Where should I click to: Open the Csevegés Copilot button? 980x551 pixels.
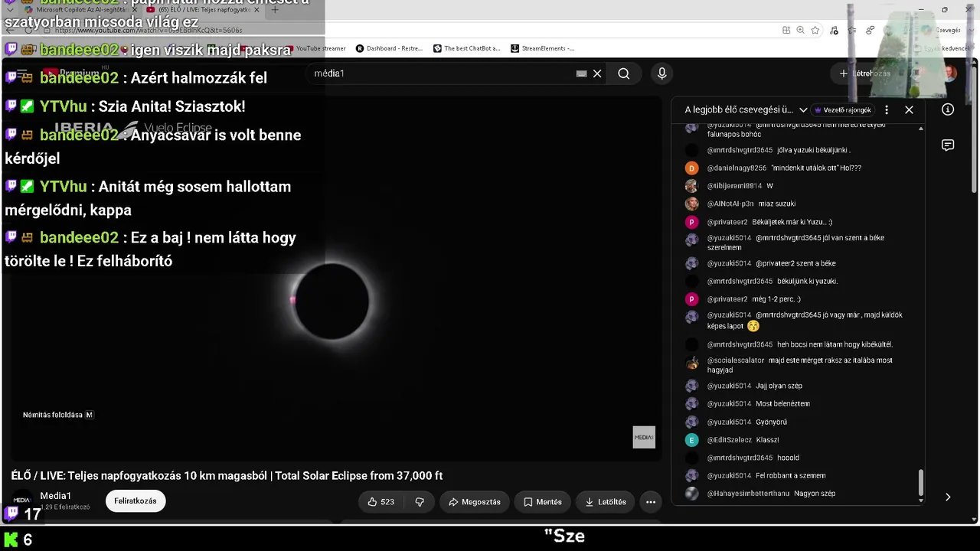[x=943, y=30]
